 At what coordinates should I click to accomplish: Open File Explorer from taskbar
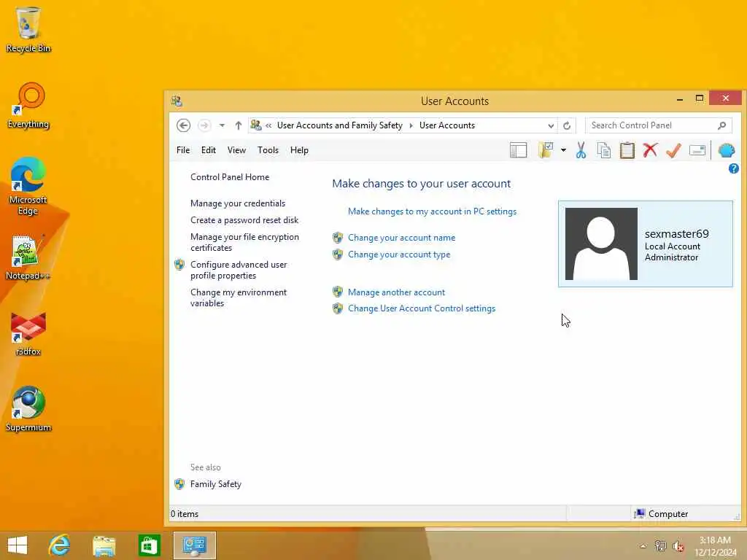point(104,545)
